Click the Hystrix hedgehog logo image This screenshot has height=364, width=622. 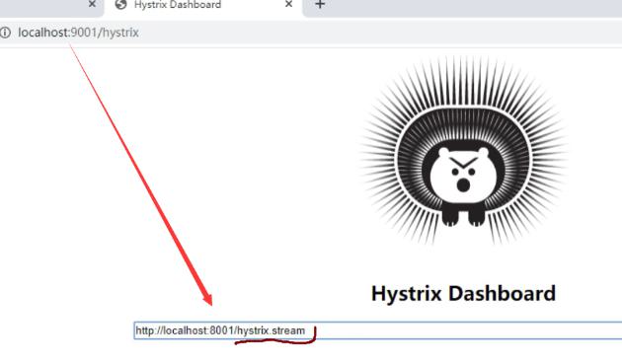(x=463, y=150)
